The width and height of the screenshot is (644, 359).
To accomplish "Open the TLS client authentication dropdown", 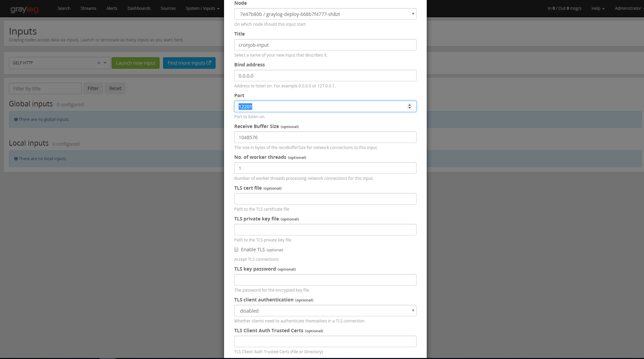I will tap(325, 311).
